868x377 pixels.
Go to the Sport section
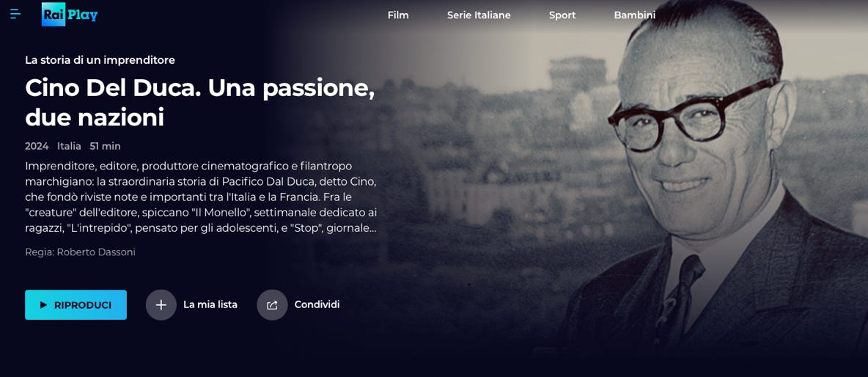[562, 15]
